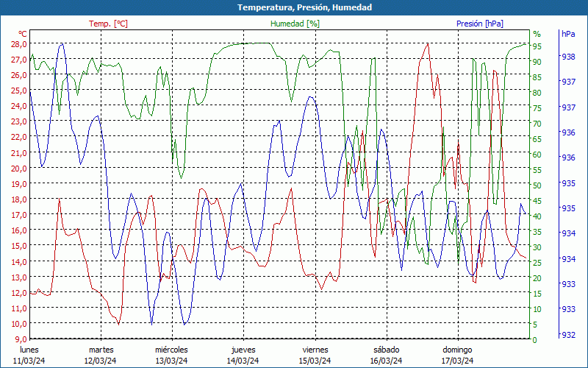Click the date 12/03/24
This screenshot has height=368, width=588.
101,361
